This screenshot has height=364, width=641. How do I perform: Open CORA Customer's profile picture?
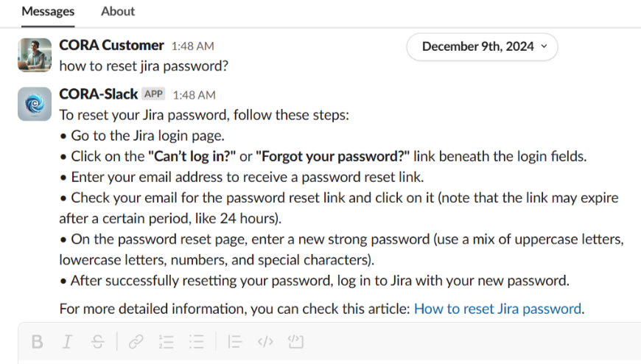(35, 55)
